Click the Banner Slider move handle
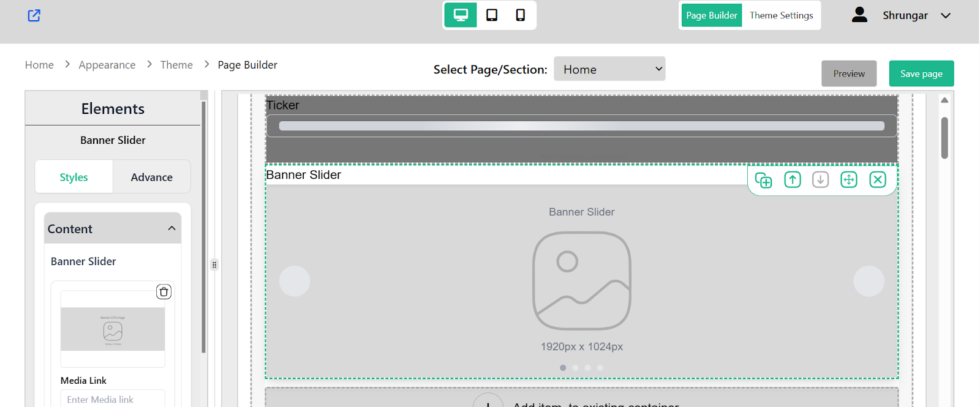 tap(848, 179)
